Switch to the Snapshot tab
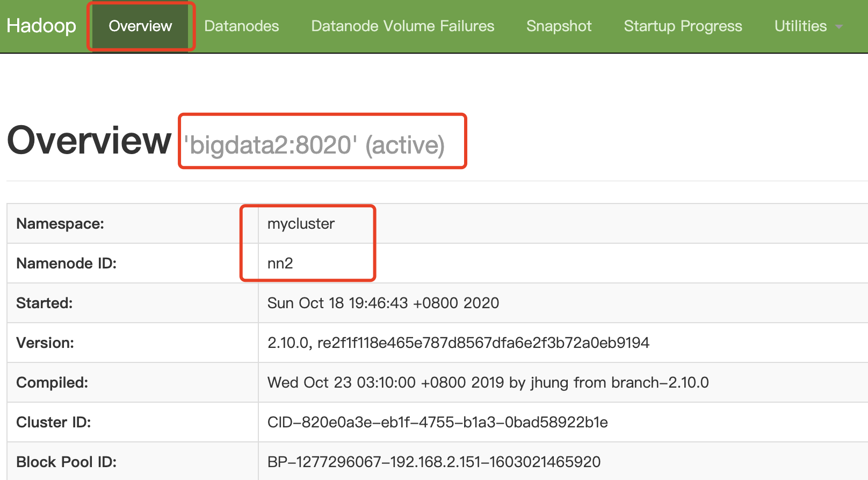The width and height of the screenshot is (868, 480). click(559, 26)
